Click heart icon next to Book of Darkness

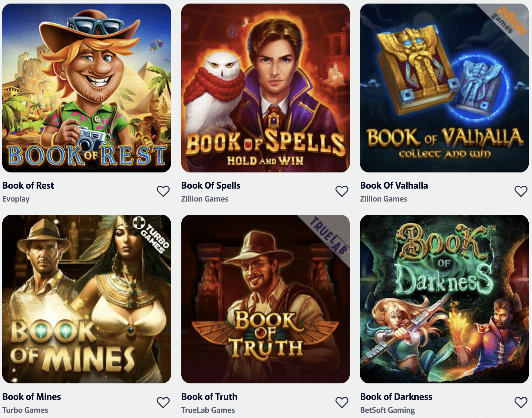click(521, 402)
